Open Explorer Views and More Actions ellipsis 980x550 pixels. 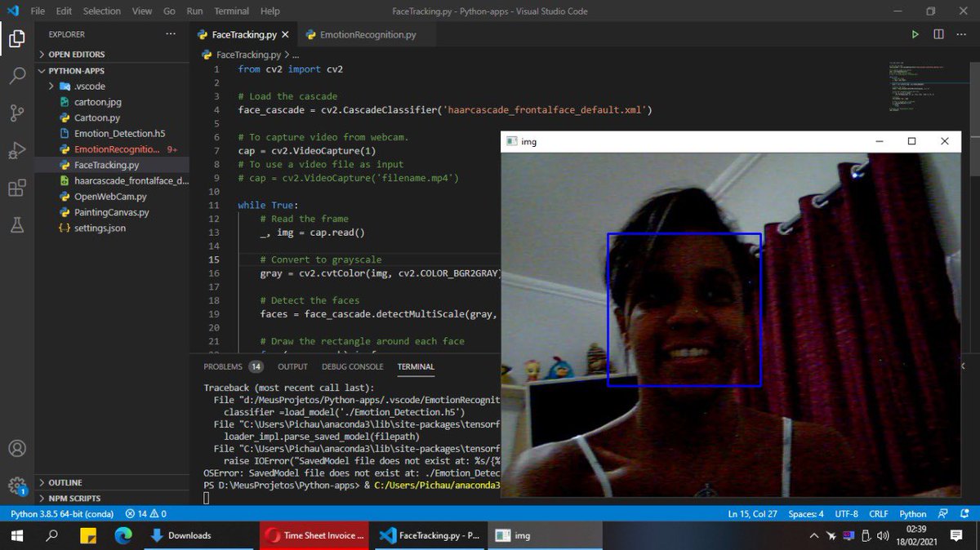(x=171, y=34)
